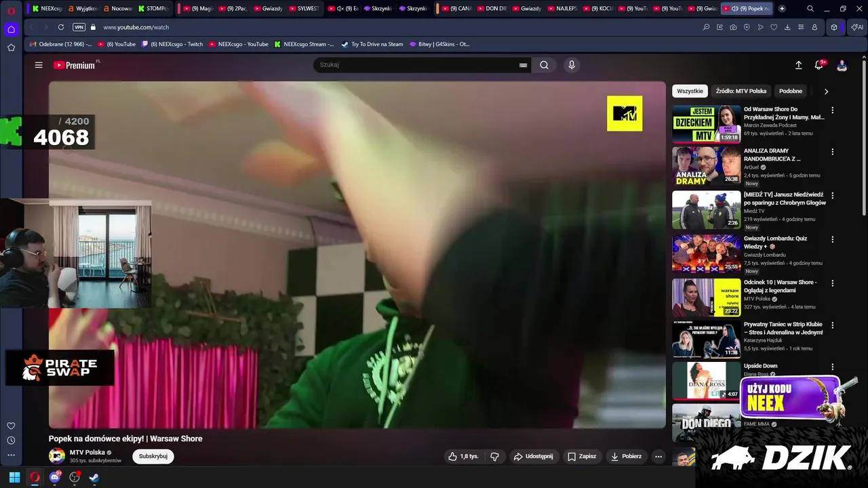The width and height of the screenshot is (868, 488).
Task: Open the Try To Drive na Steam bookmark
Action: tap(372, 44)
